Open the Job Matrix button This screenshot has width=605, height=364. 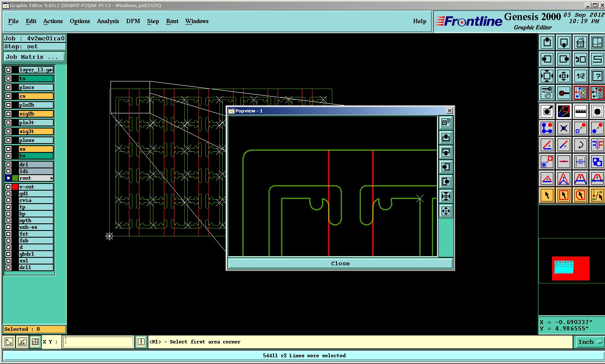tap(34, 57)
